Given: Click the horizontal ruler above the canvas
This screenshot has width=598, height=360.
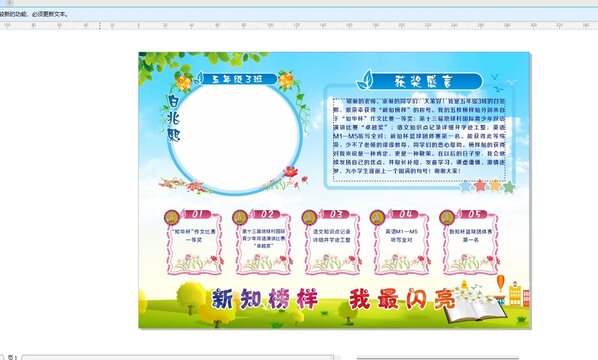Looking at the screenshot, I should click(x=299, y=26).
